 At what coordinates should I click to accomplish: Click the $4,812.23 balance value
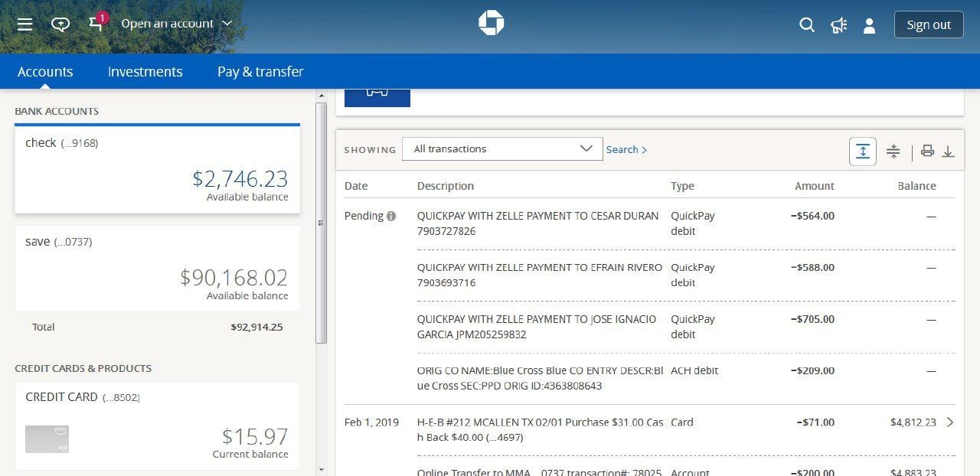point(913,422)
